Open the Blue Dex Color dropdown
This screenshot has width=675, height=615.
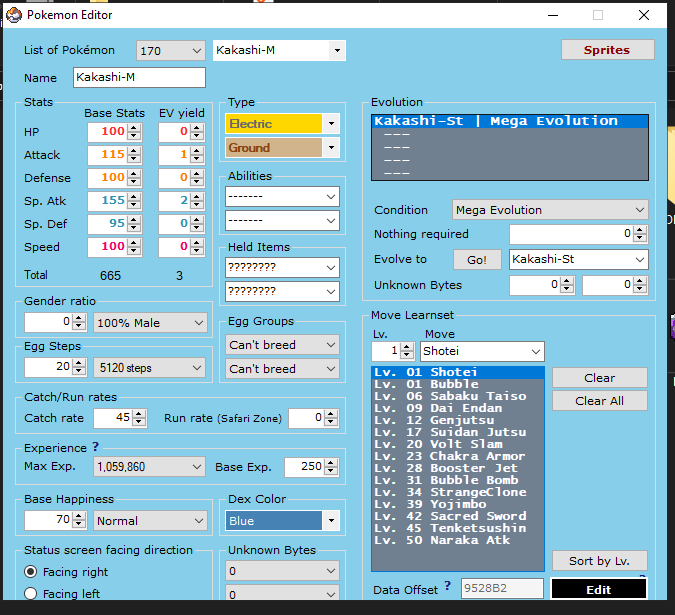click(331, 521)
